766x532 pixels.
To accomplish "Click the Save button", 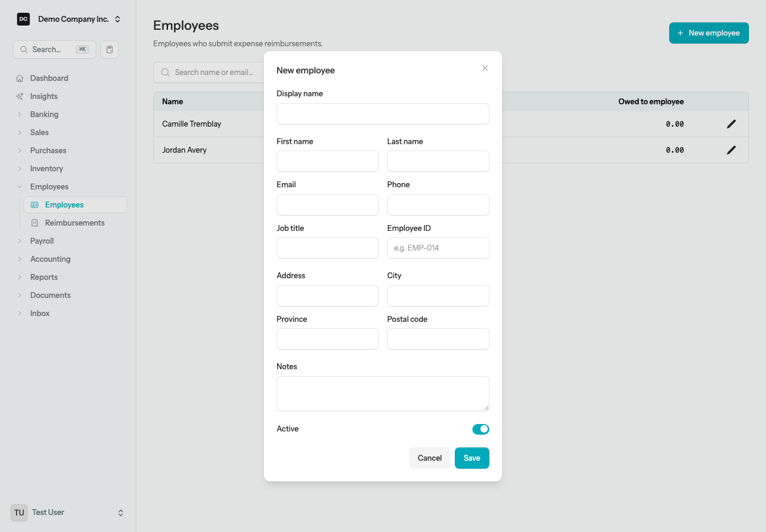I will [472, 458].
